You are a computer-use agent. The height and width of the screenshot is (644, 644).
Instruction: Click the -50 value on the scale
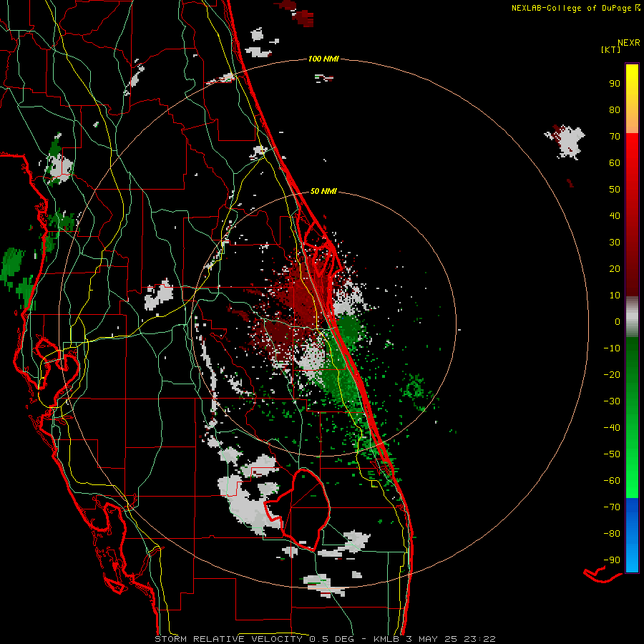612,454
